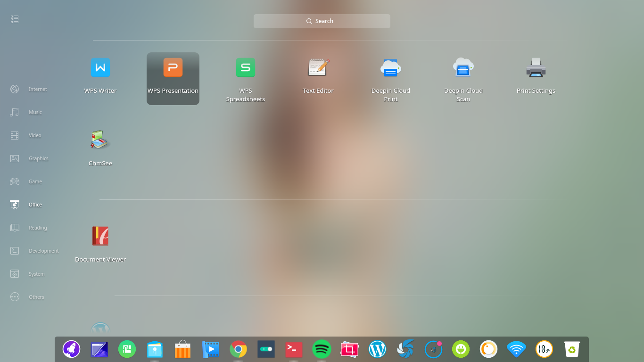
Task: Toggle the launcher category view icon
Action: coord(15,19)
